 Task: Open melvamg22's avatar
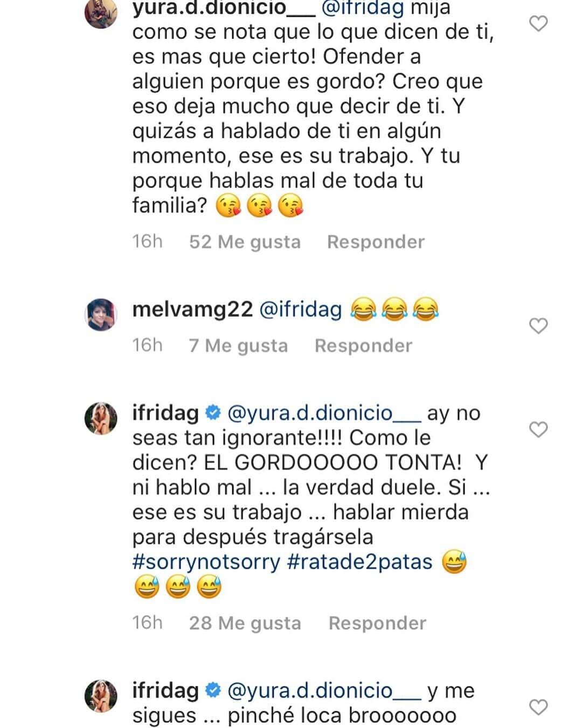point(101,314)
